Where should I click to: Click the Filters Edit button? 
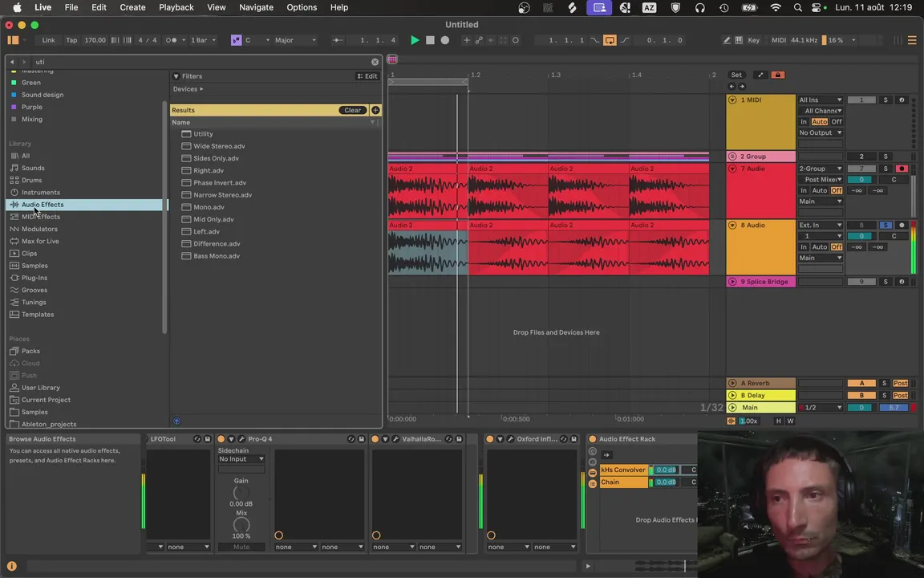click(x=367, y=76)
